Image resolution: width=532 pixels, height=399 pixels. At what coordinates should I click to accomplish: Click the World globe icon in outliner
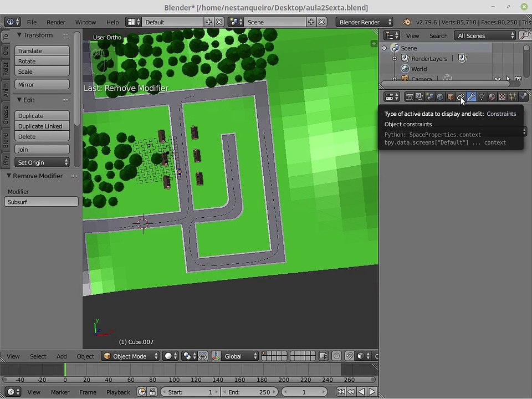tap(405, 69)
